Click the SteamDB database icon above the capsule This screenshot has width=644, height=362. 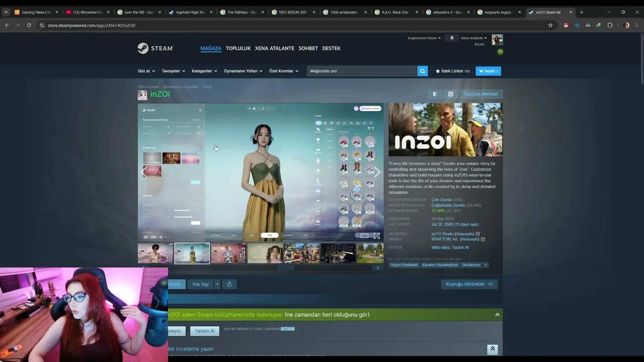coord(450,94)
